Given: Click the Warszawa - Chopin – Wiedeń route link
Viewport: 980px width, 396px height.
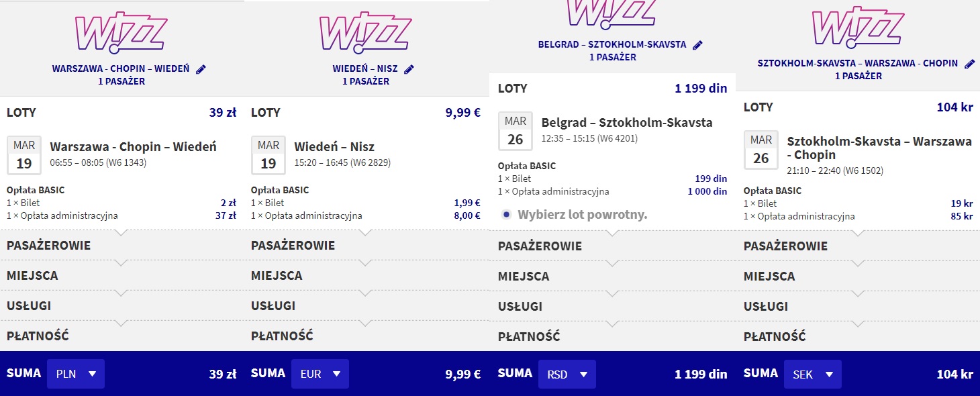Looking at the screenshot, I should pos(121,68).
